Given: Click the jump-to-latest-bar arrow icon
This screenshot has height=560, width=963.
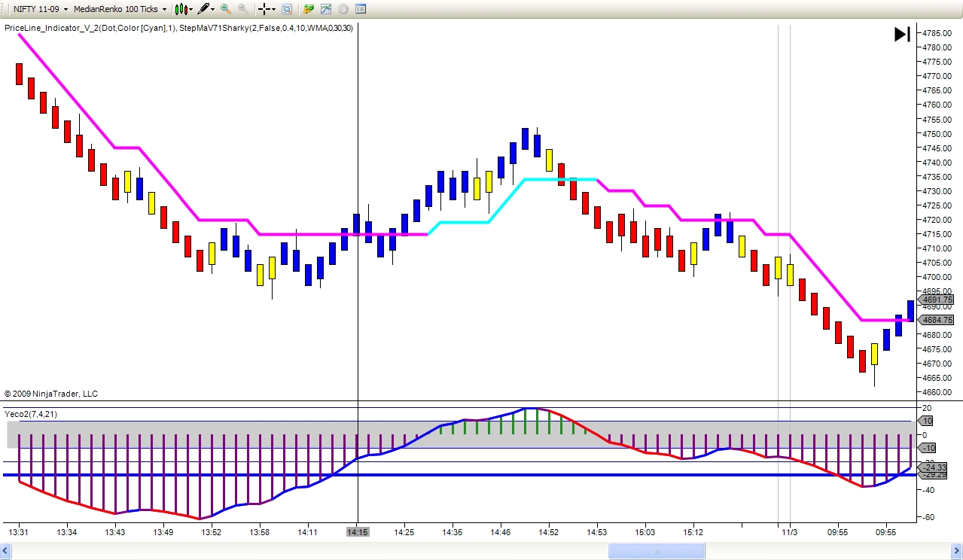Looking at the screenshot, I should click(x=902, y=34).
